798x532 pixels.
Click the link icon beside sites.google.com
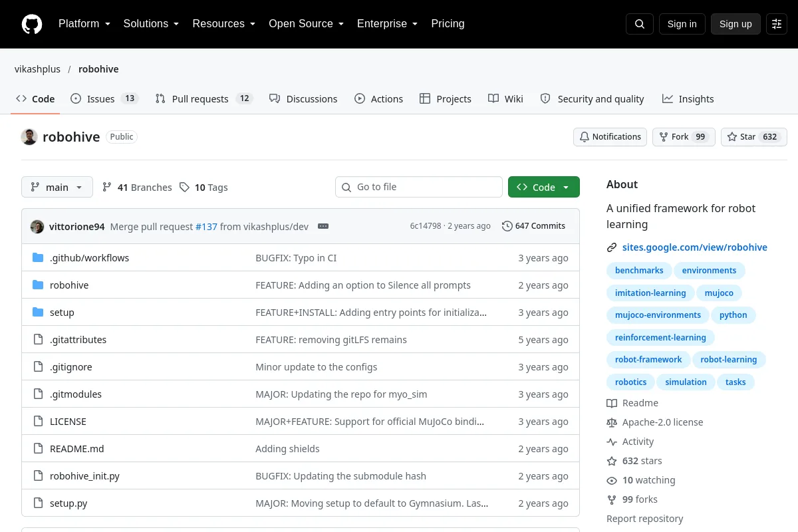(x=612, y=247)
